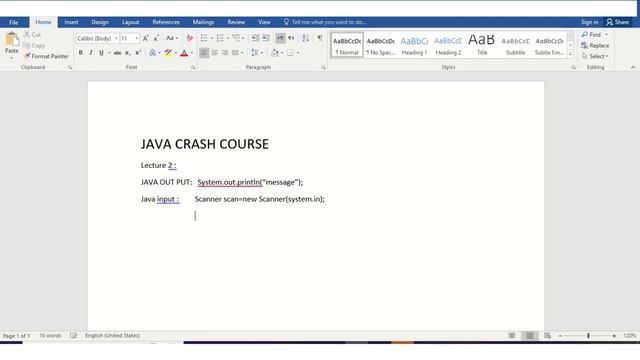Toggle show paragraph marks

point(320,38)
